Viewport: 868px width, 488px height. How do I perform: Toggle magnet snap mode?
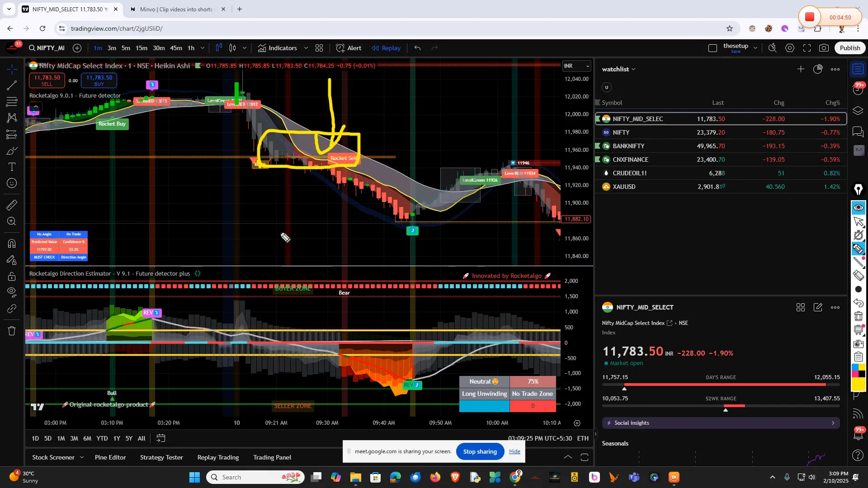(x=11, y=244)
